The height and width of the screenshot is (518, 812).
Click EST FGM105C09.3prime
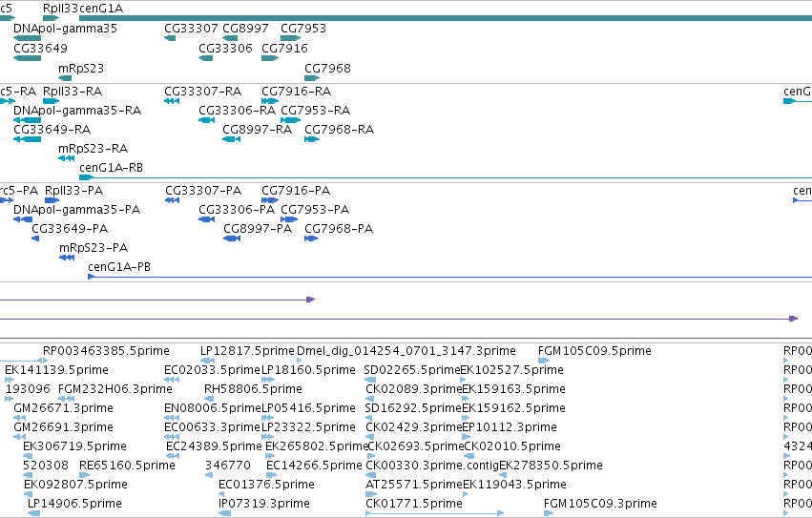click(x=549, y=513)
